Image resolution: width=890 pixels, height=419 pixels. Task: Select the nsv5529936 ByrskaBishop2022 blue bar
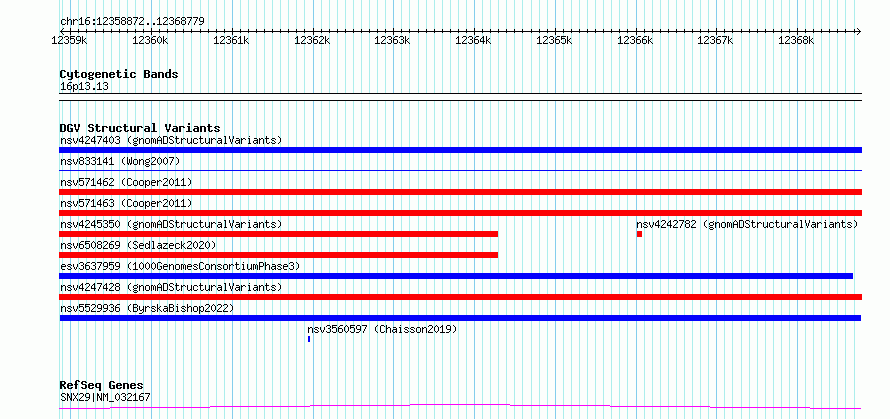(460, 318)
